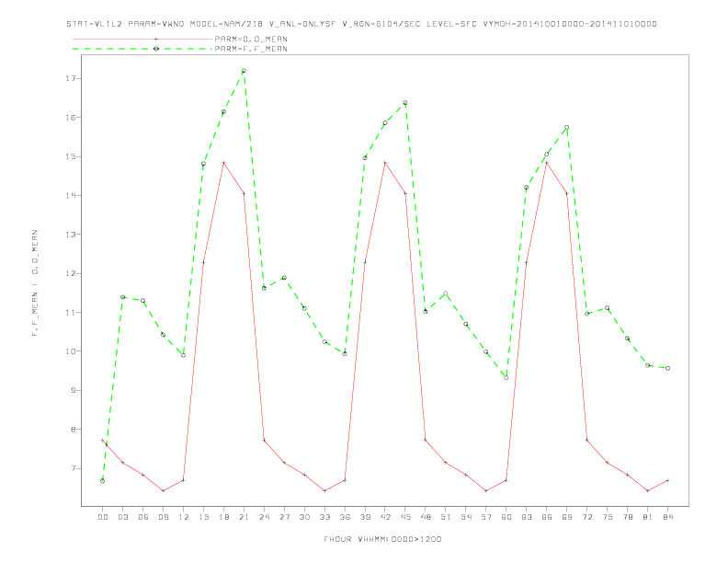The width and height of the screenshot is (728, 563).
Task: Click red O.O_MEAN marker at hour 24
Action: 264,440
